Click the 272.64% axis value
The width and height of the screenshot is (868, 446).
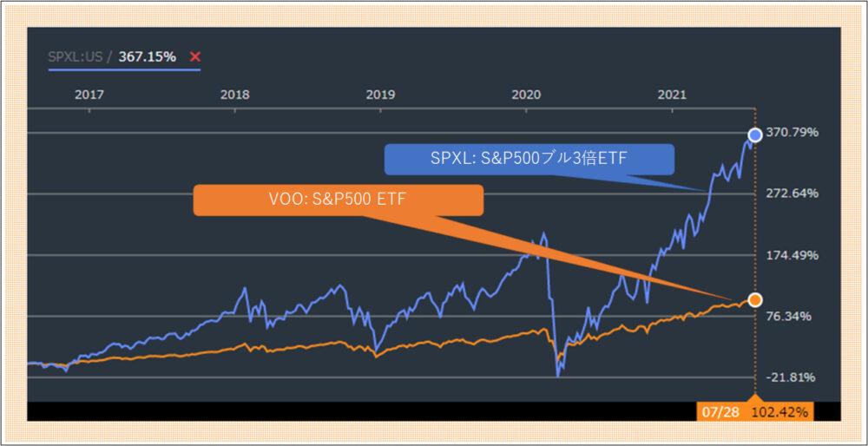792,193
